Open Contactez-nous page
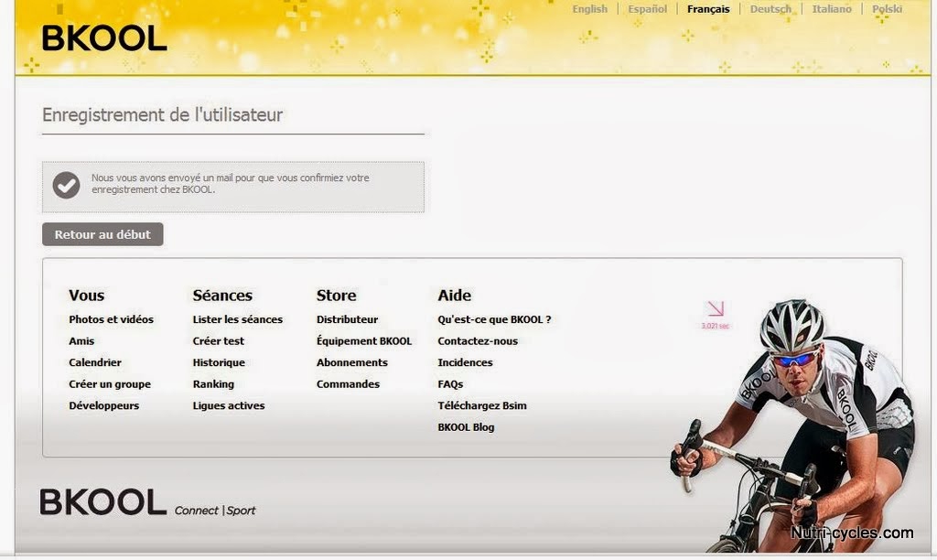 478,340
